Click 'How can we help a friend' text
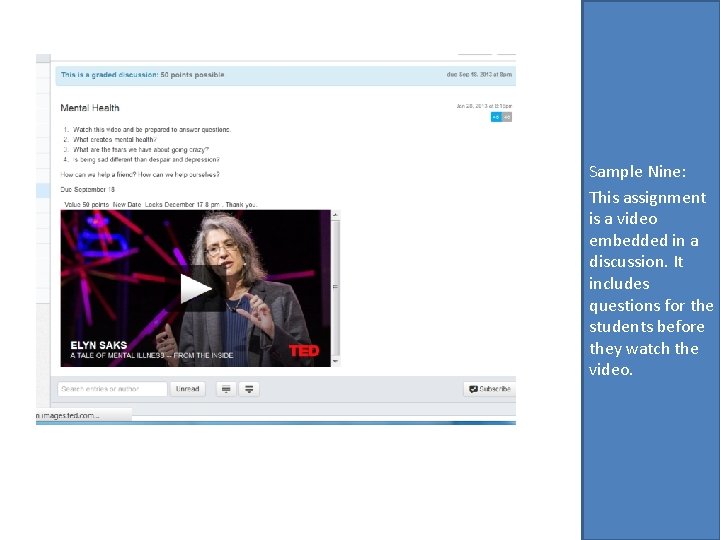This screenshot has height=540, width=720. tap(140, 174)
